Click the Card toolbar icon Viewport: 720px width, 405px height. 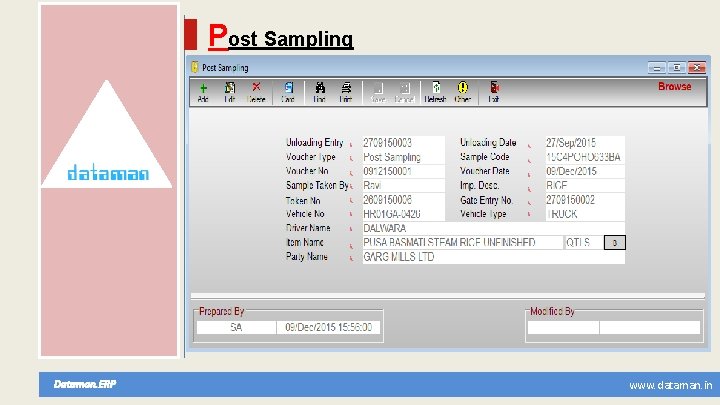[288, 92]
